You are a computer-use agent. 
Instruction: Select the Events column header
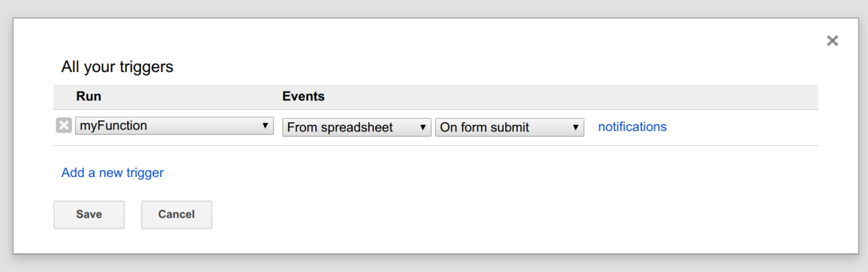(304, 96)
